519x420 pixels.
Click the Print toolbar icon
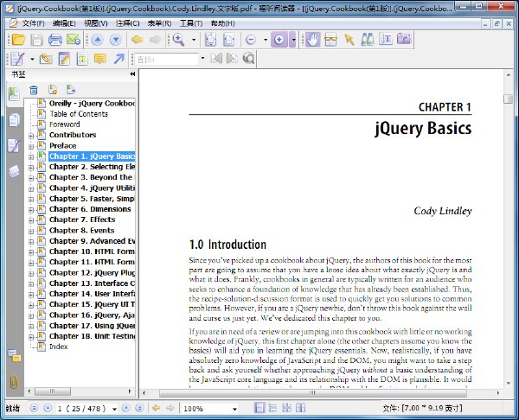[x=55, y=40]
